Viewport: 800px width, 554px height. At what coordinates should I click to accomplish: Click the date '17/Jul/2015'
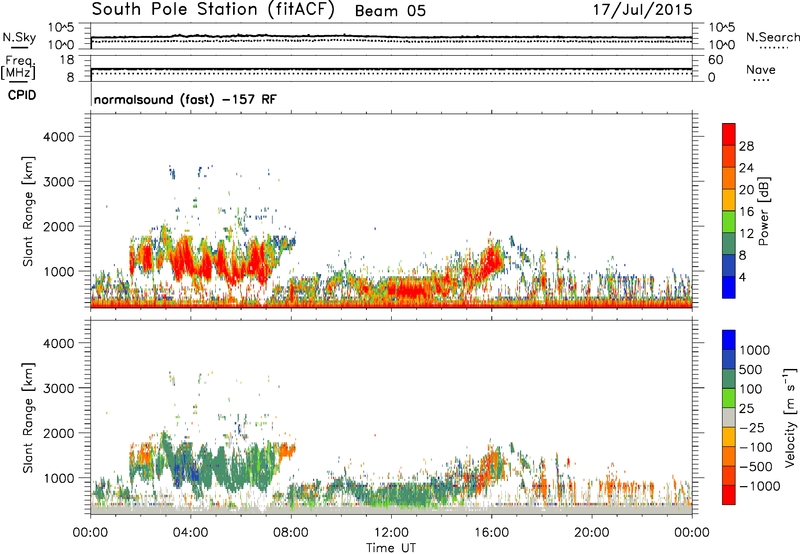point(642,10)
